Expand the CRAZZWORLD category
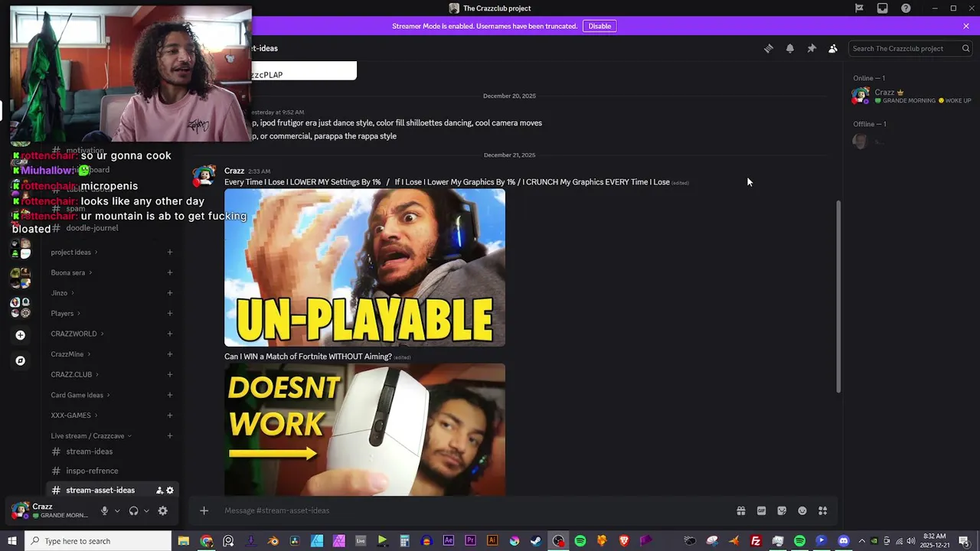This screenshot has height=551, width=980. pyautogui.click(x=77, y=334)
